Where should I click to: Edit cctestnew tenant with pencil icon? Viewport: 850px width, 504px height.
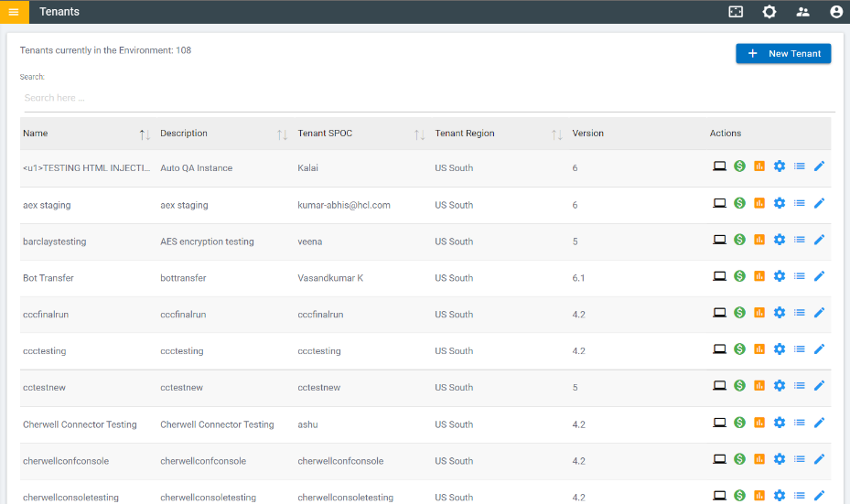click(820, 386)
